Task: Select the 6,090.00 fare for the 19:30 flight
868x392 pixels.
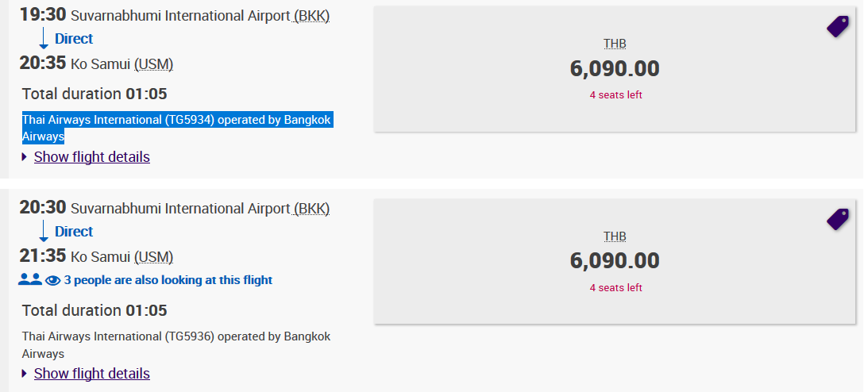Action: [x=615, y=69]
